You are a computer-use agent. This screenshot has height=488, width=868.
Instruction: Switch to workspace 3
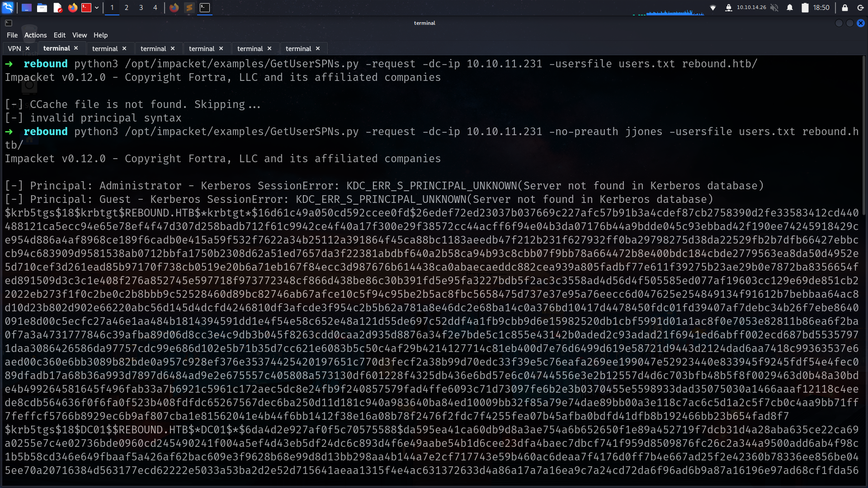(141, 8)
